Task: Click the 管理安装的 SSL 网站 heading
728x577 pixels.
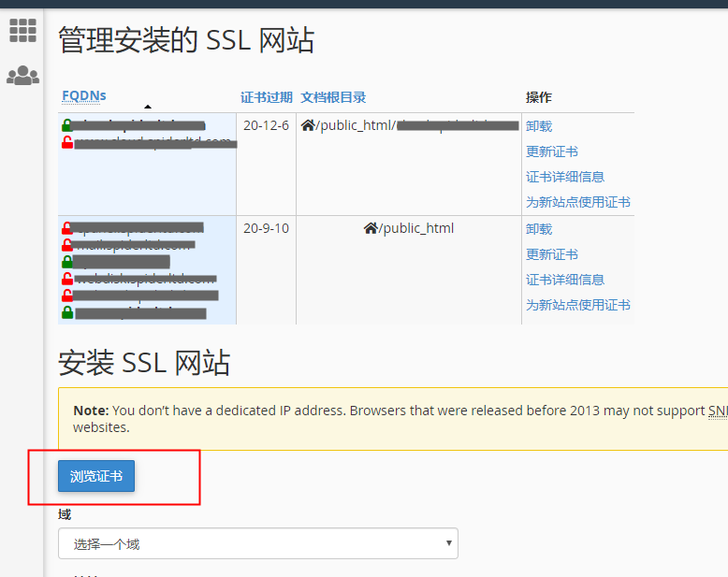Action: [x=186, y=40]
